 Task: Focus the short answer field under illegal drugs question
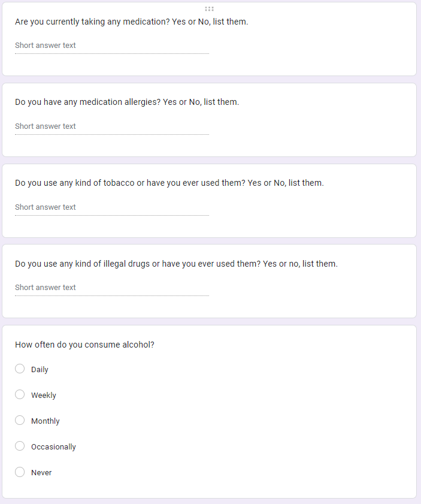(112, 288)
